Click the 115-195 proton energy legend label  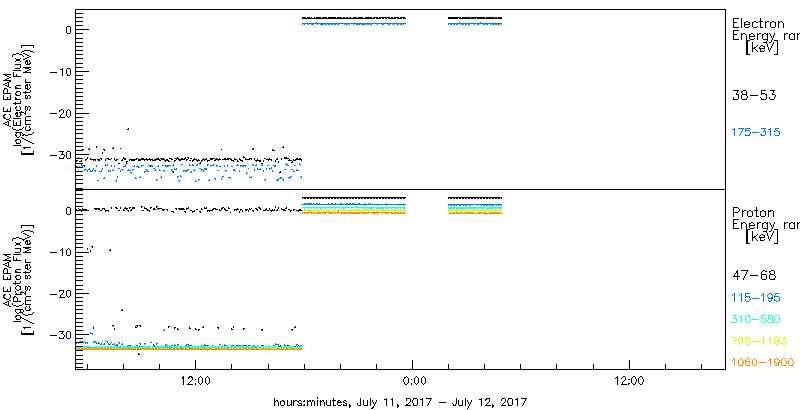756,298
